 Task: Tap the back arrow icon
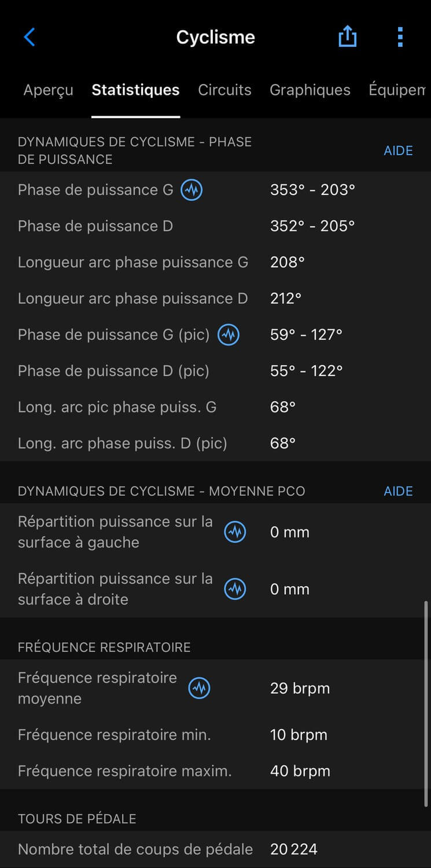30,38
